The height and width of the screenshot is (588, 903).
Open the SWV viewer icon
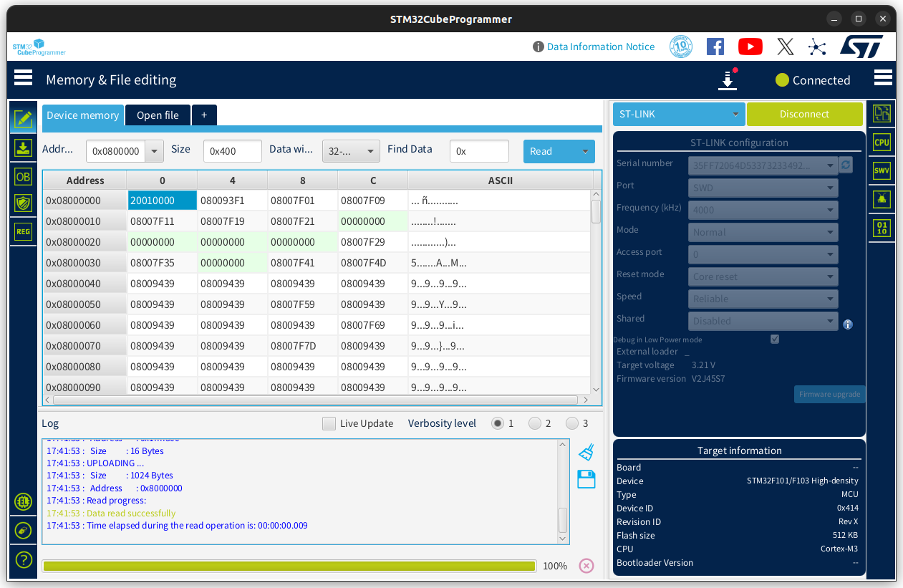(882, 170)
